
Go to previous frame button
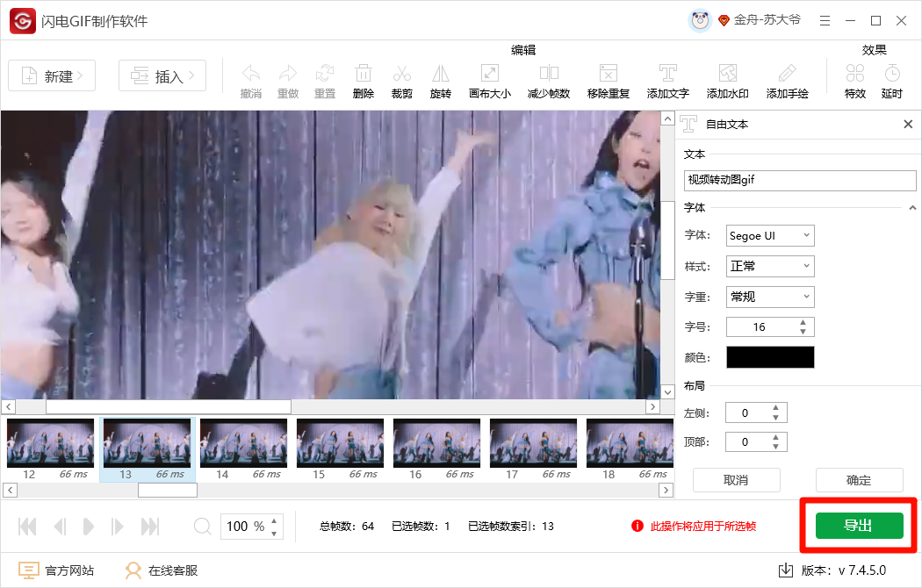60,527
